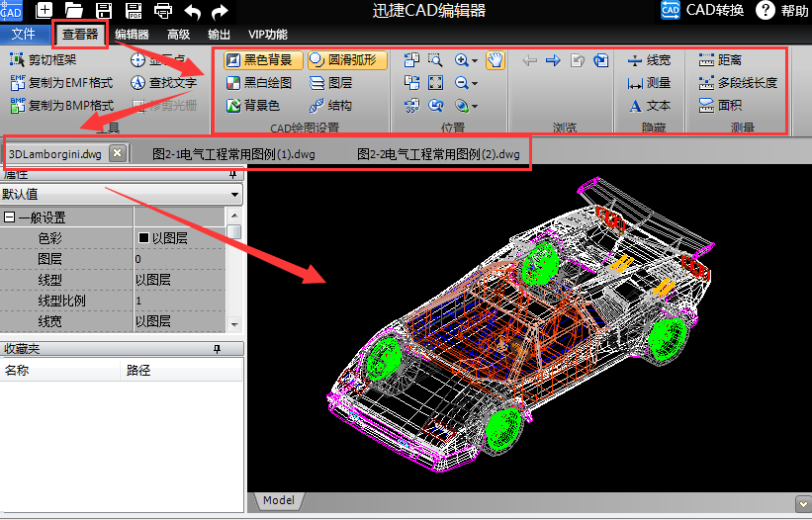Image resolution: width=812 pixels, height=520 pixels.
Task: Switch to the 查看器 ribbon tab
Action: (80, 35)
